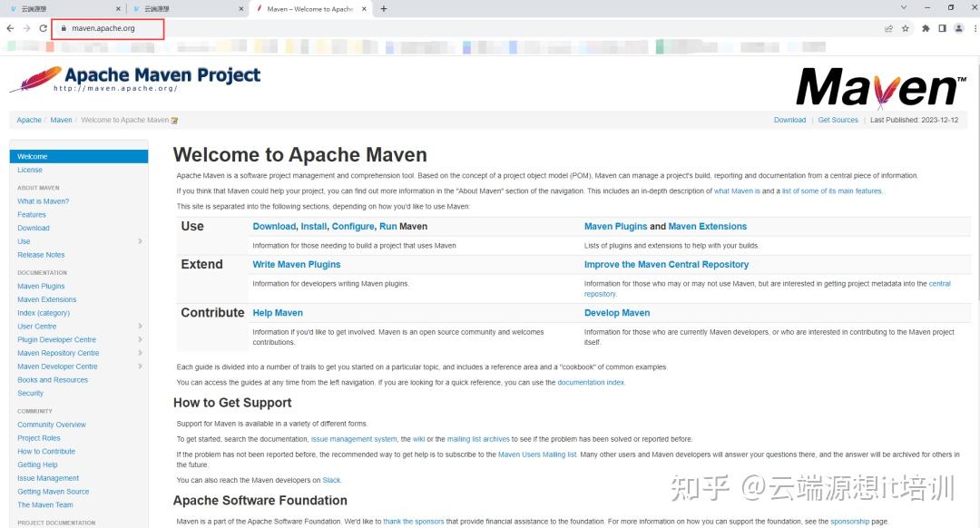Click the side panel icon in Chrome toolbar
This screenshot has width=980, height=528.
[x=942, y=28]
